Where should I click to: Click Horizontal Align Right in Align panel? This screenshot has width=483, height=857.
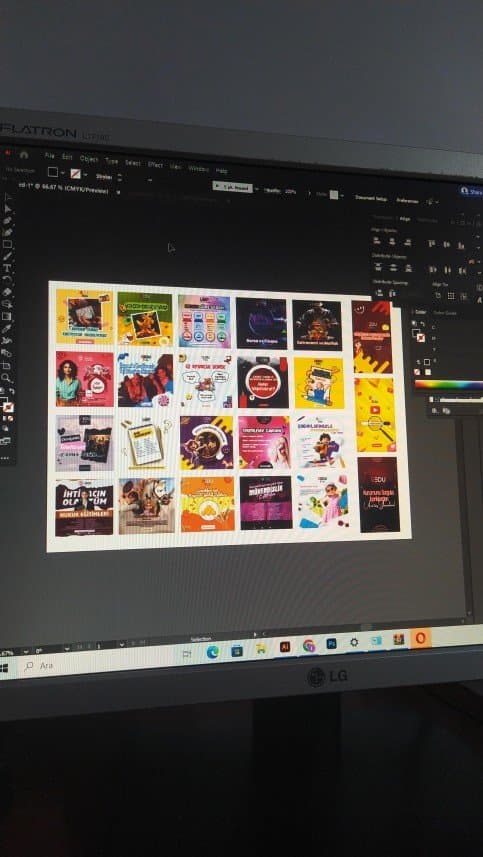[x=408, y=243]
